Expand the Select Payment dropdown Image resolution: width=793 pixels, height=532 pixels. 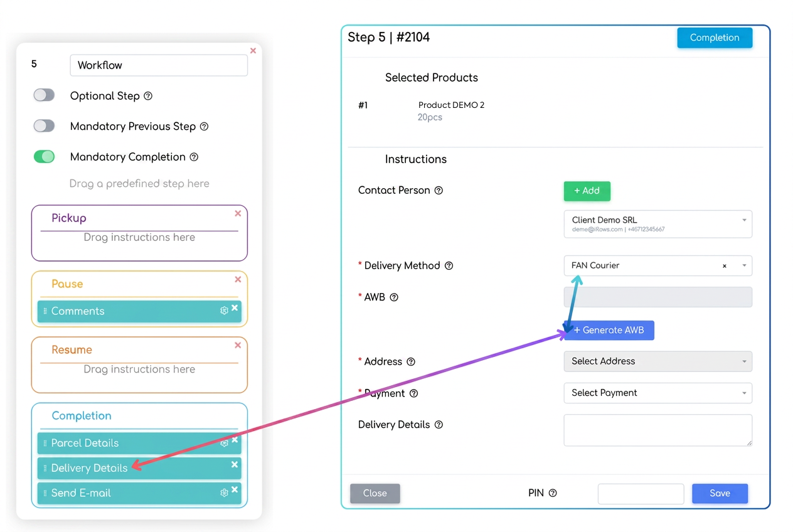[x=658, y=393]
